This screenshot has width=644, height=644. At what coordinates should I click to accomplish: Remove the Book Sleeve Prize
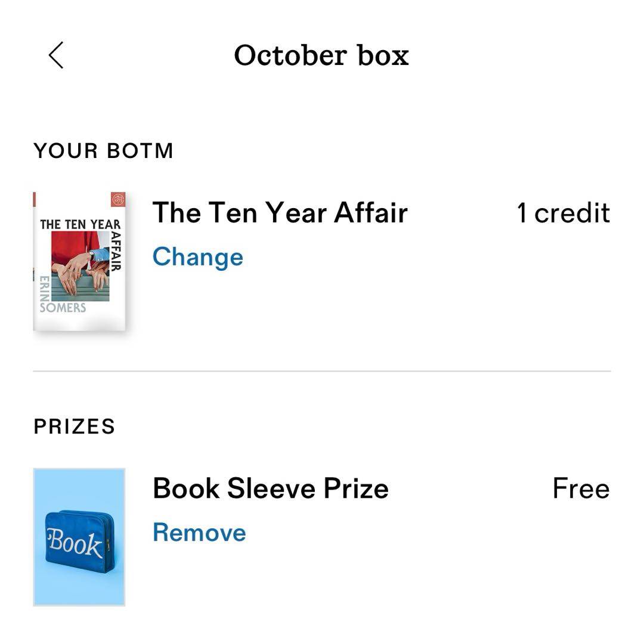(199, 532)
